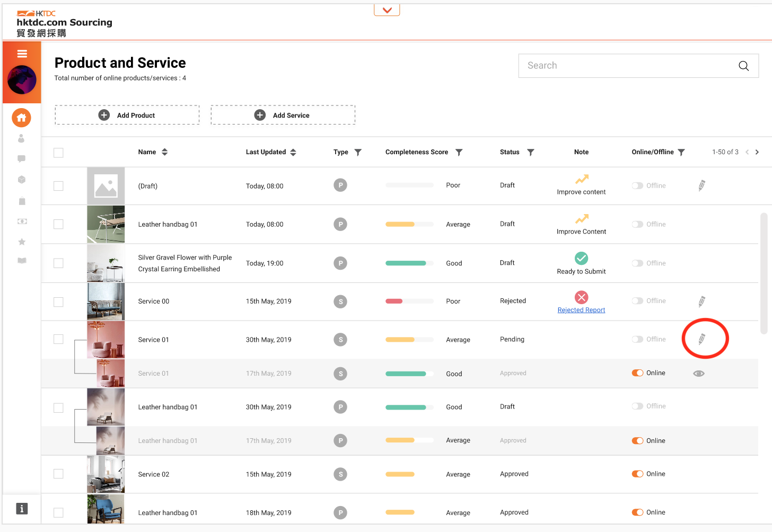The image size is (772, 532).
Task: Click the Add Product button
Action: [x=127, y=115]
